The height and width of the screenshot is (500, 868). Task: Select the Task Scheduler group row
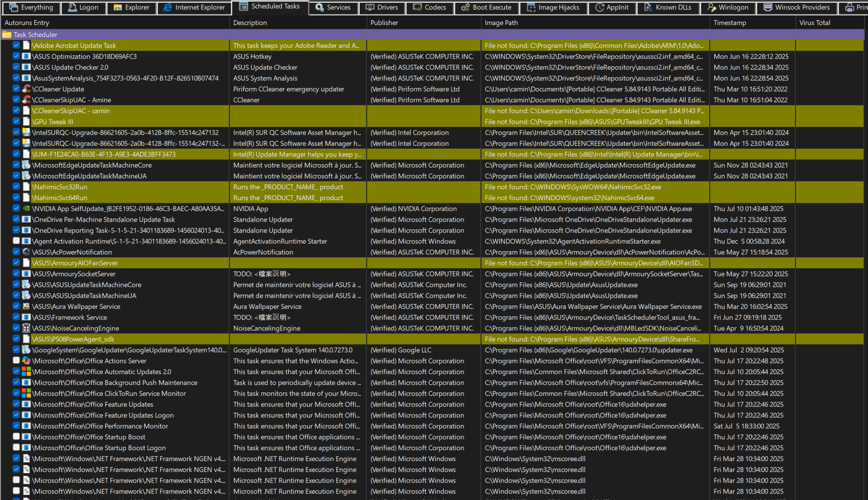(x=432, y=34)
